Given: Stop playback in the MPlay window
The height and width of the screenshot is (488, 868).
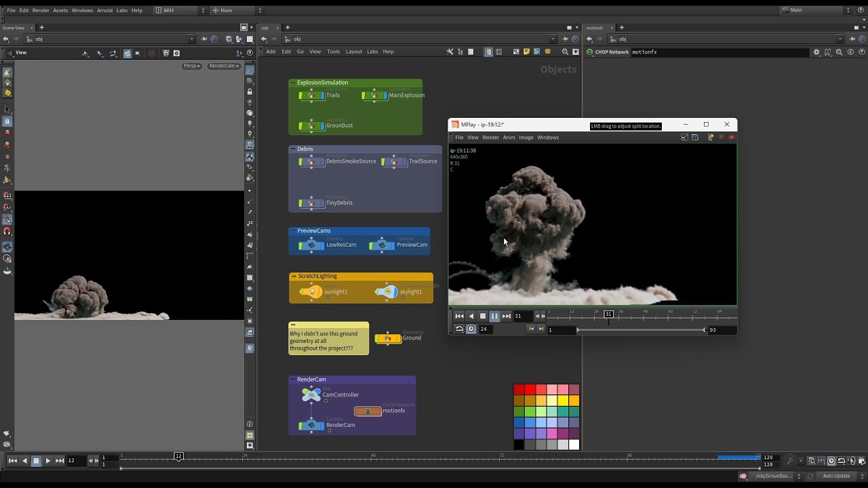Looking at the screenshot, I should pyautogui.click(x=483, y=316).
